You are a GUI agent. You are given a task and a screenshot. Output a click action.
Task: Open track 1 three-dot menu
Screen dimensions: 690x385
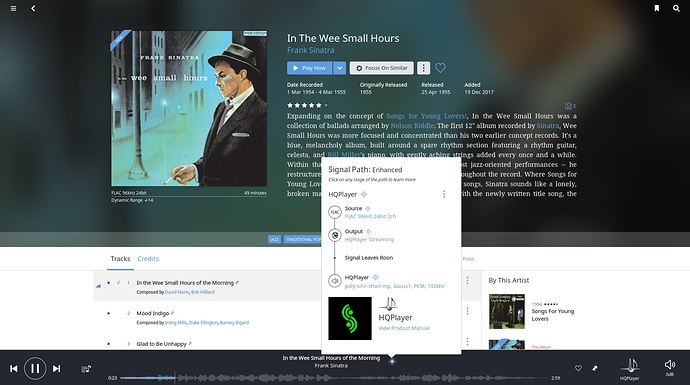467,280
